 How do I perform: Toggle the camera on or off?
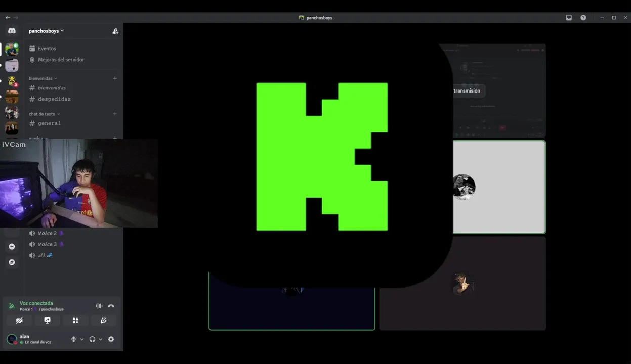[x=19, y=321]
